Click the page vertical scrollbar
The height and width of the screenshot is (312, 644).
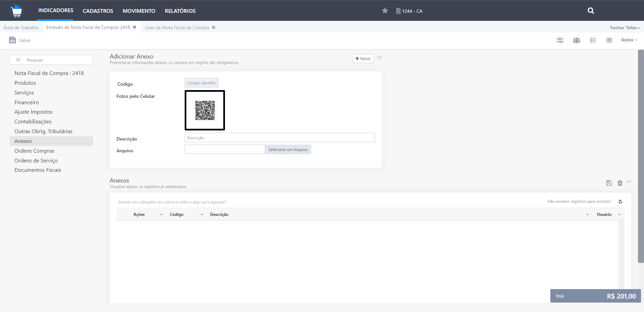(x=641, y=156)
